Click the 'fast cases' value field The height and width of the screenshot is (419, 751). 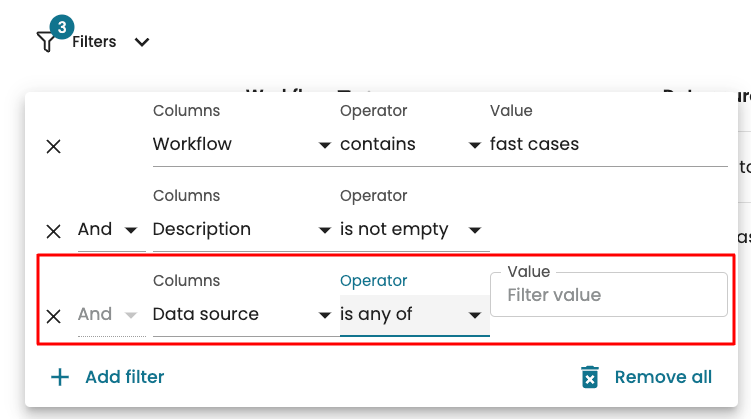[x=606, y=145]
